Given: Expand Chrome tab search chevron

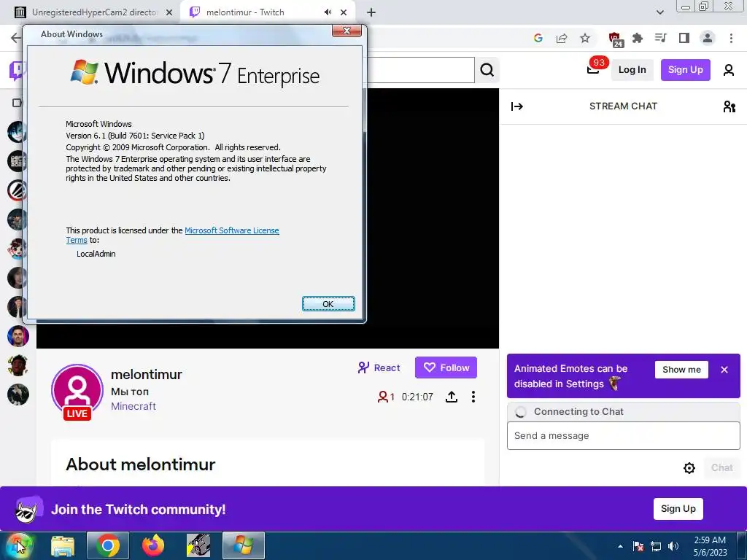Looking at the screenshot, I should click(659, 12).
